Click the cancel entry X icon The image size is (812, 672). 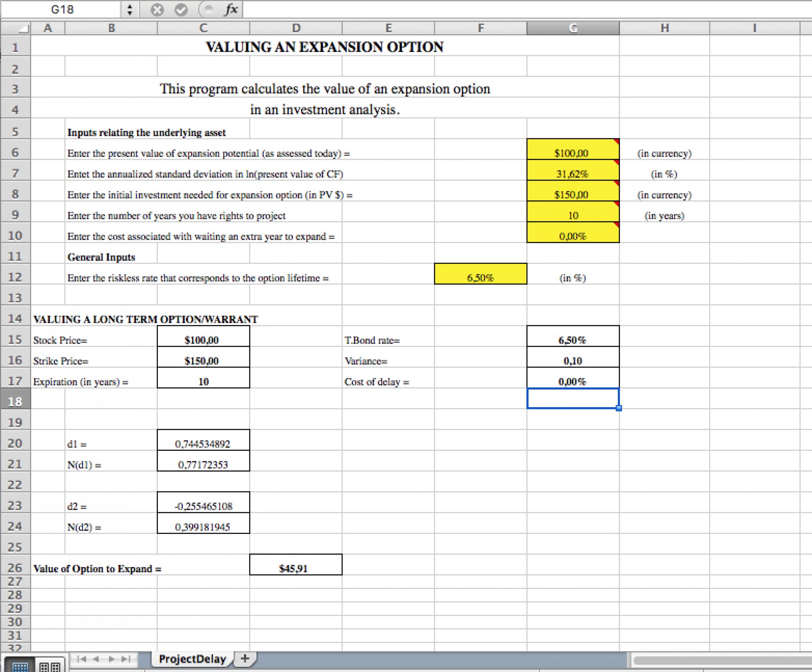(x=157, y=10)
